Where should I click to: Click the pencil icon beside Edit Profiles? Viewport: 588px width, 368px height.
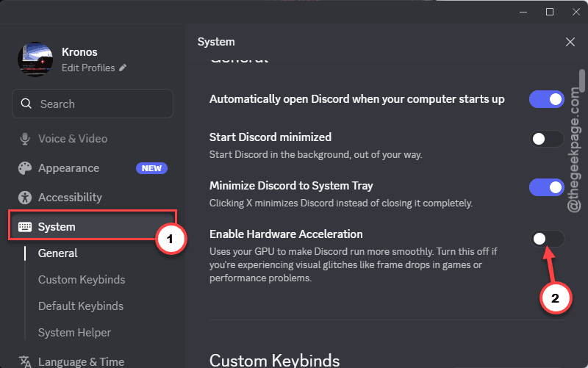point(123,68)
